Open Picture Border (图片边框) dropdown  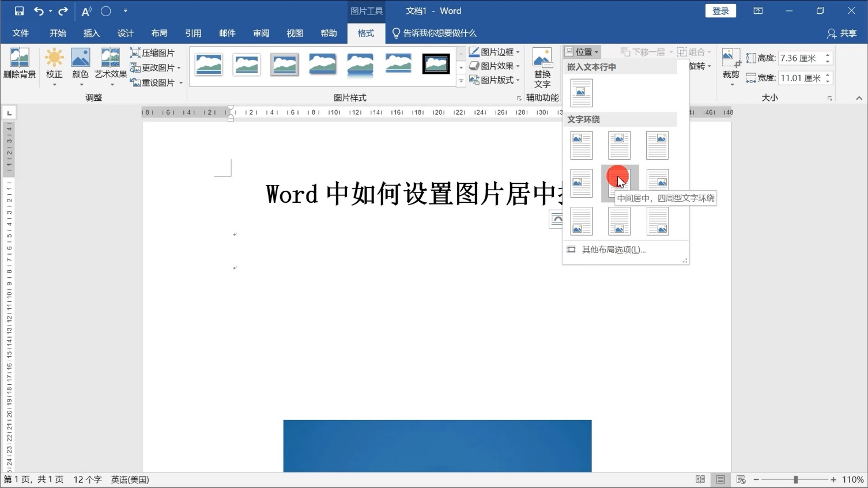pos(494,52)
